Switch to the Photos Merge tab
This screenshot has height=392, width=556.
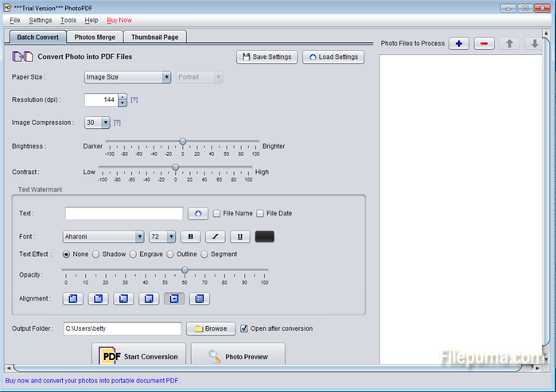pyautogui.click(x=95, y=37)
